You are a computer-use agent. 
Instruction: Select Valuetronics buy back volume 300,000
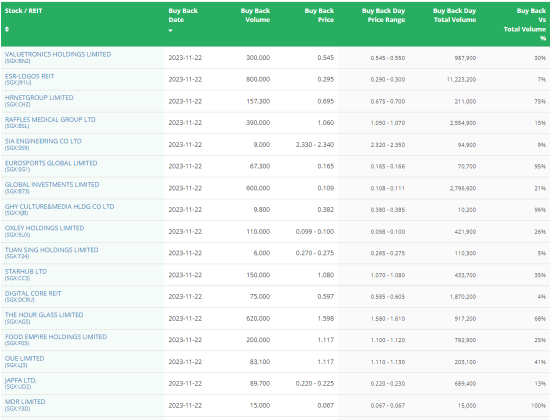[x=258, y=57]
